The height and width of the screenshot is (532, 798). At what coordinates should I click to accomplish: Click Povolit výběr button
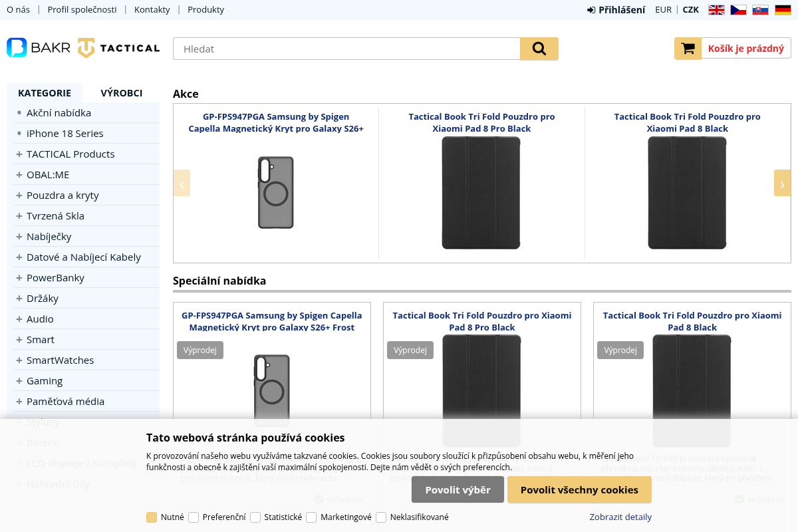458,489
